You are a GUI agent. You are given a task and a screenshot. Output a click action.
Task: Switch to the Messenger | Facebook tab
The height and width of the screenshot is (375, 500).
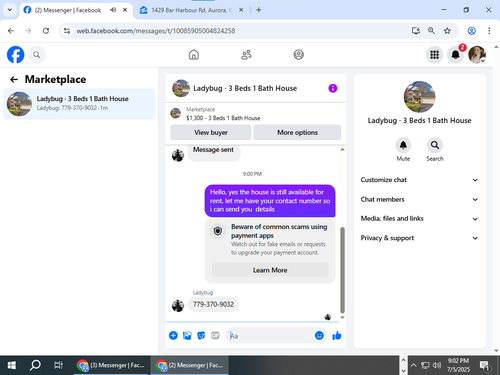pos(68,10)
